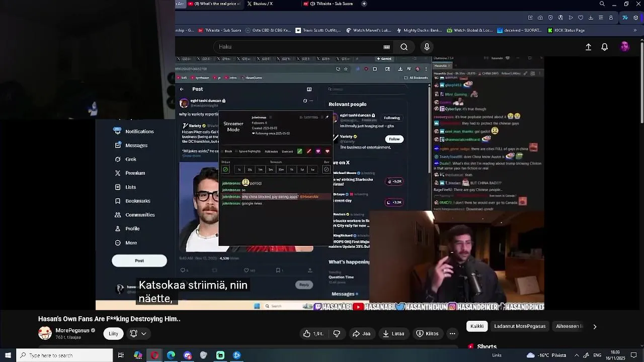Open the Travis Scott Outfits bookmark
Image resolution: width=644 pixels, height=362 pixels.
pyautogui.click(x=318, y=30)
